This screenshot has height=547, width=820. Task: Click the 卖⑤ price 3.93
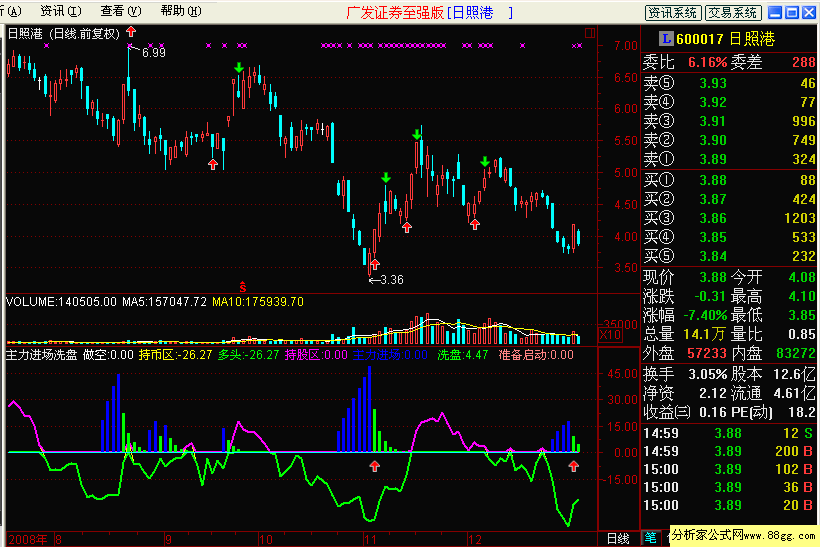tap(713, 83)
